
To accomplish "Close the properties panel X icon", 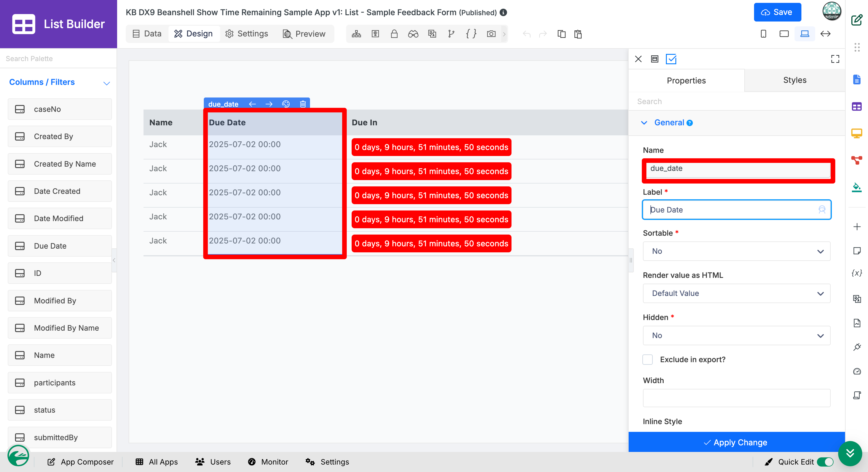I will click(638, 59).
